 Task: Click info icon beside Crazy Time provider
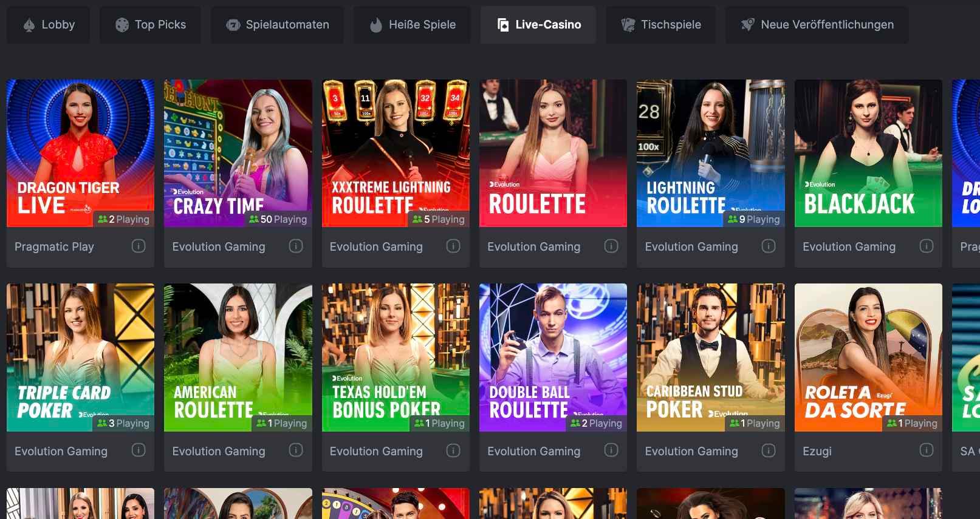click(x=296, y=246)
